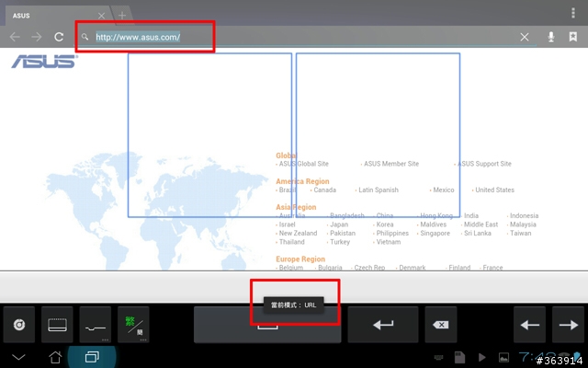588x368 pixels.
Task: Select Turkey link
Action: coord(340,242)
